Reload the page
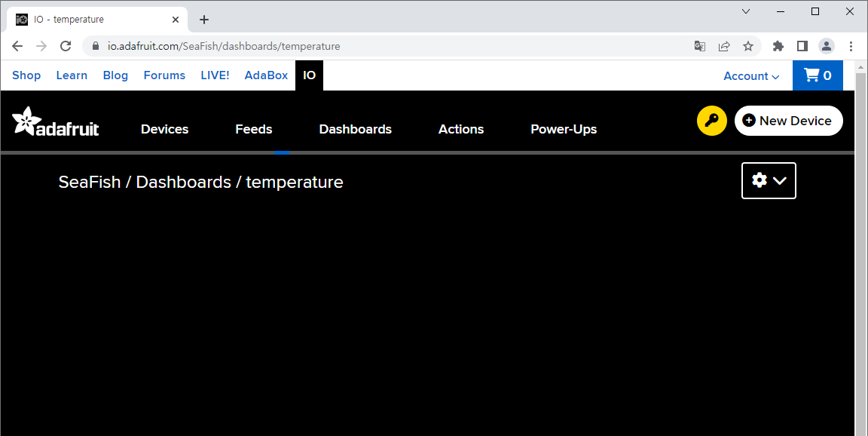868x436 pixels. (x=66, y=46)
